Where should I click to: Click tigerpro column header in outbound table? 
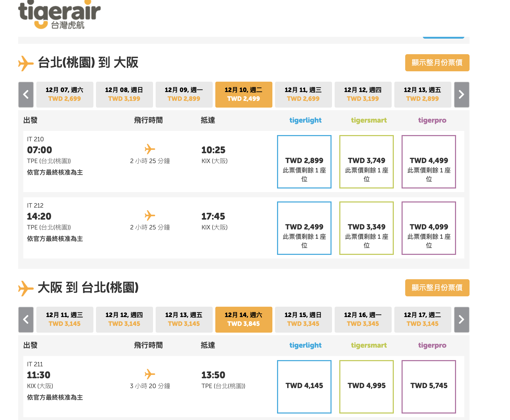point(432,120)
